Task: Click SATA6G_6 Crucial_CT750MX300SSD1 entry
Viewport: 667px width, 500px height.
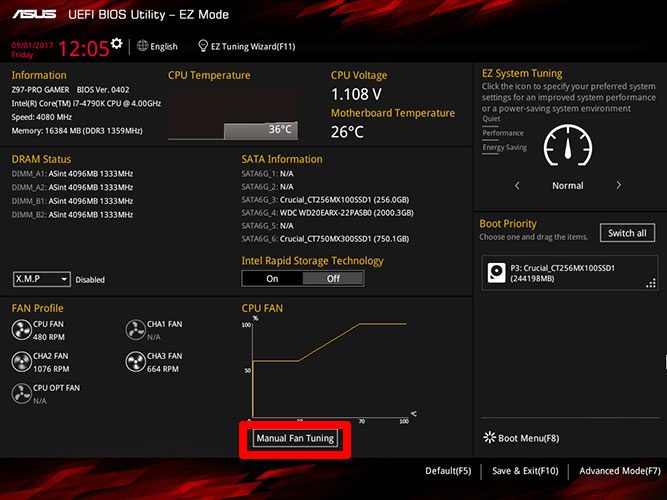Action: [325, 239]
